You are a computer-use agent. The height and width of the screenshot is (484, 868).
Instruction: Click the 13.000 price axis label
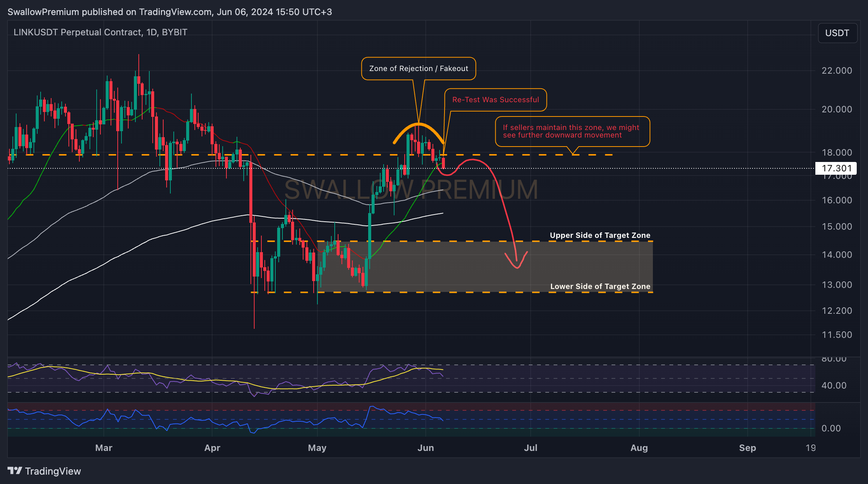(837, 285)
